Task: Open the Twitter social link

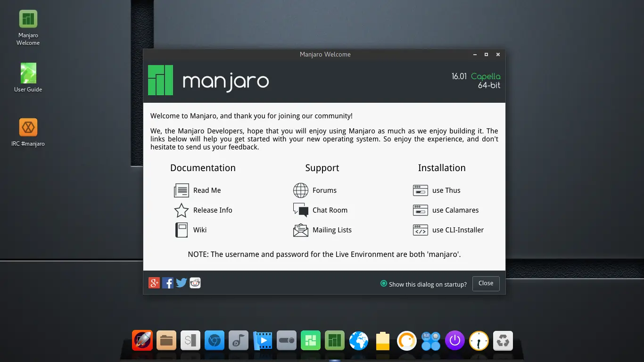Action: 182,283
